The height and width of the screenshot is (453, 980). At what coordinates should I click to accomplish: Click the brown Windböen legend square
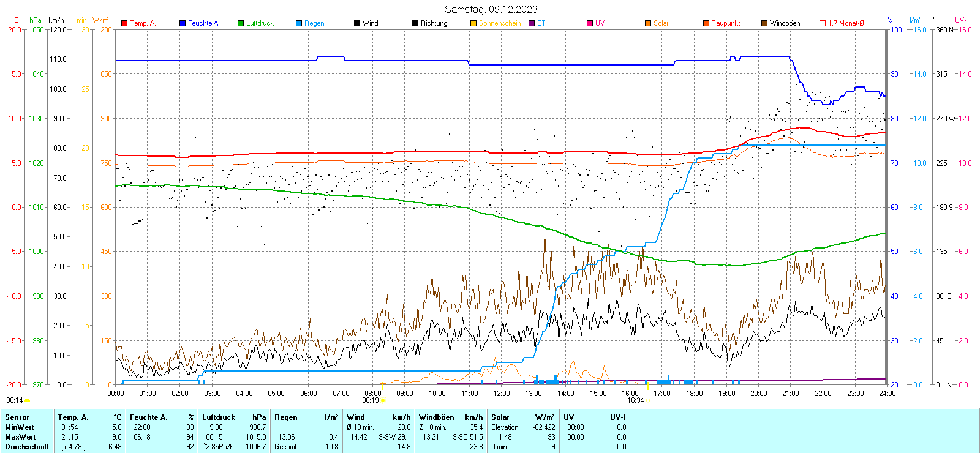click(764, 23)
